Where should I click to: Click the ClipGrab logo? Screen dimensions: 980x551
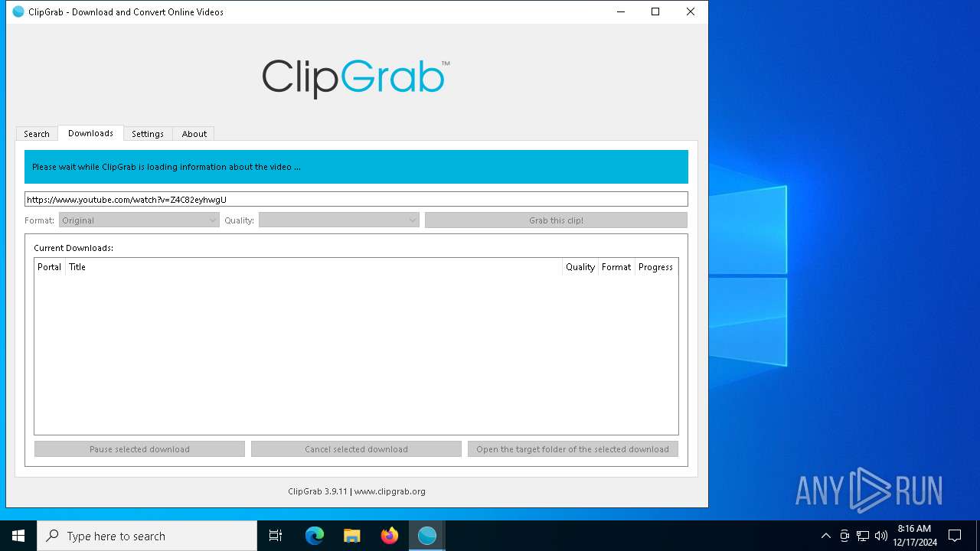coord(356,79)
